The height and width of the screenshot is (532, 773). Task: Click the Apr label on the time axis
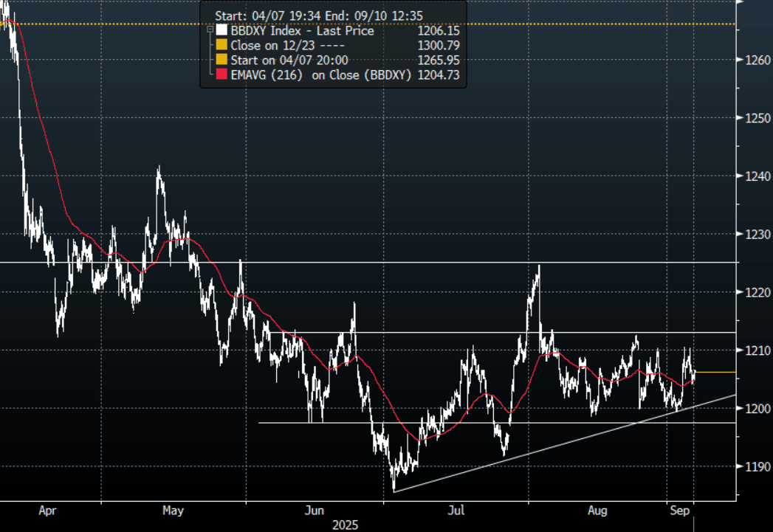(47, 510)
